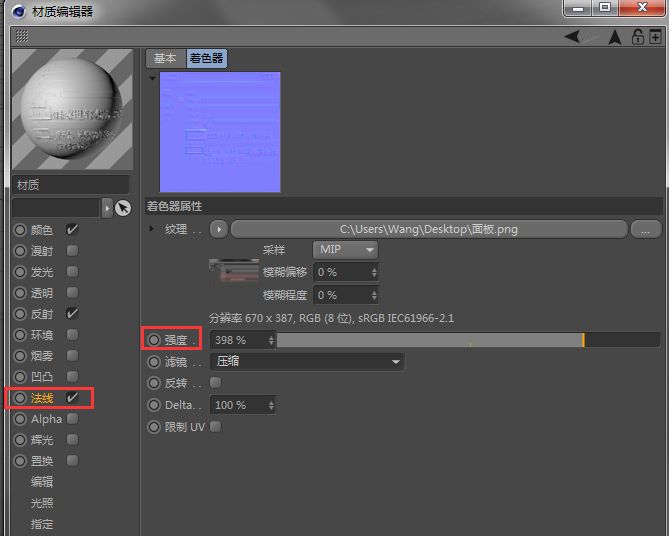Disable the 颜色 channel checkbox
Image resolution: width=669 pixels, height=536 pixels.
click(72, 230)
